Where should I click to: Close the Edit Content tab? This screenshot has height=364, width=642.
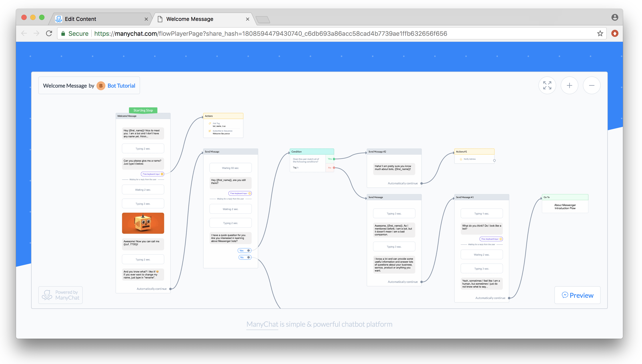tap(146, 19)
